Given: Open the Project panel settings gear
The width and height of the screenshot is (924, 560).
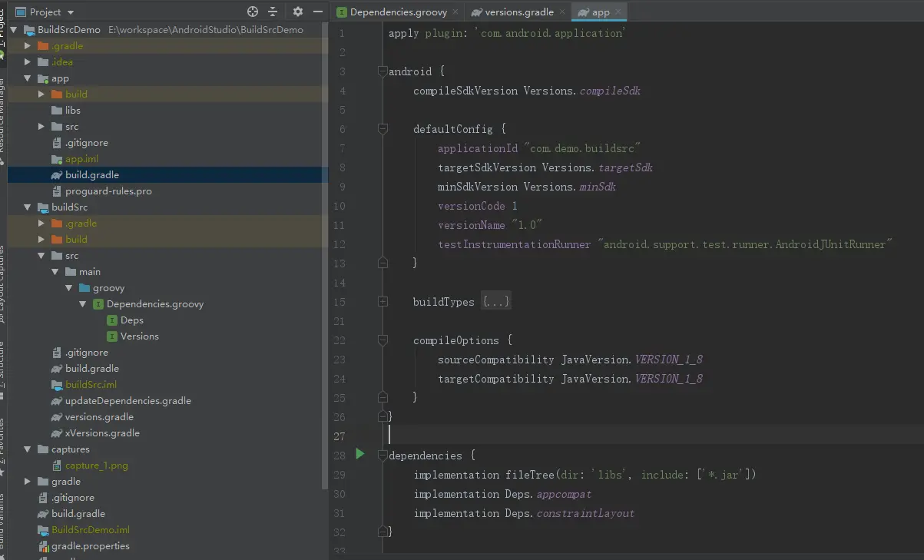Looking at the screenshot, I should tap(298, 12).
